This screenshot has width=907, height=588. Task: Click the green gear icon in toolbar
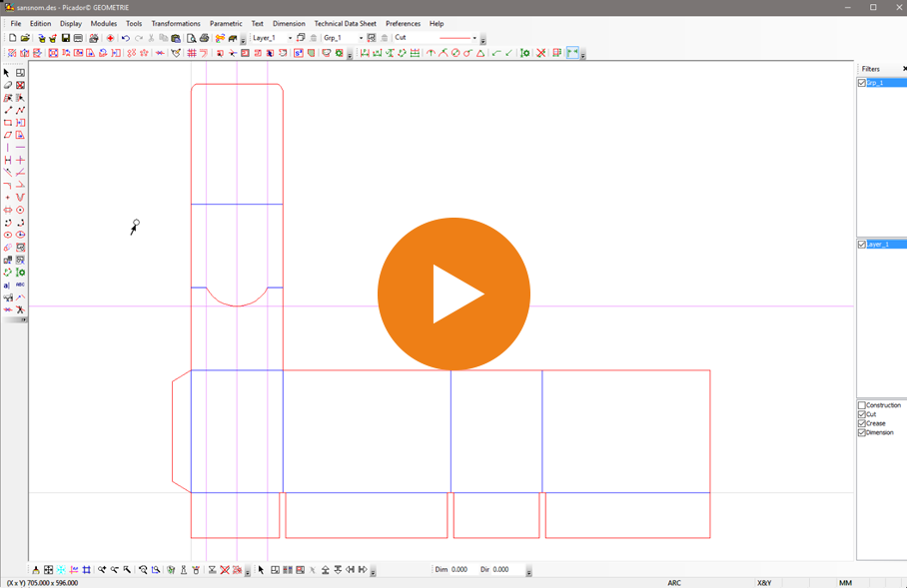coord(524,53)
